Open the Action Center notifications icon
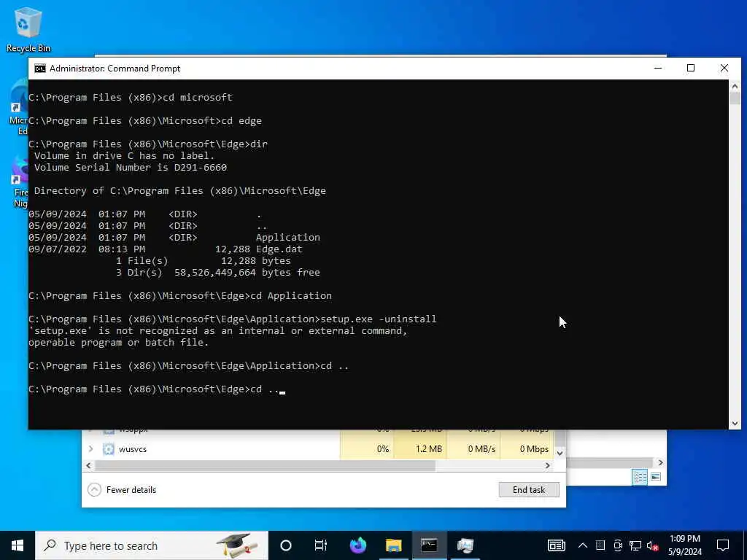Image resolution: width=747 pixels, height=560 pixels. [x=723, y=545]
